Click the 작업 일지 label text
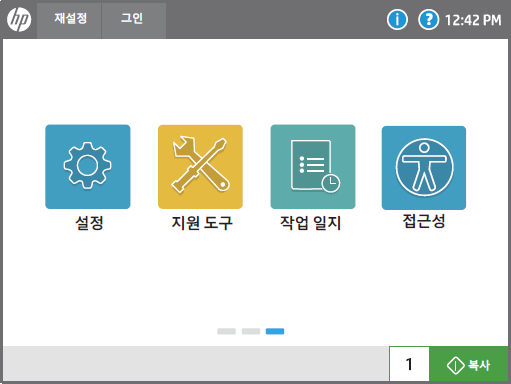Screen dimensions: 511x384 (x=310, y=223)
